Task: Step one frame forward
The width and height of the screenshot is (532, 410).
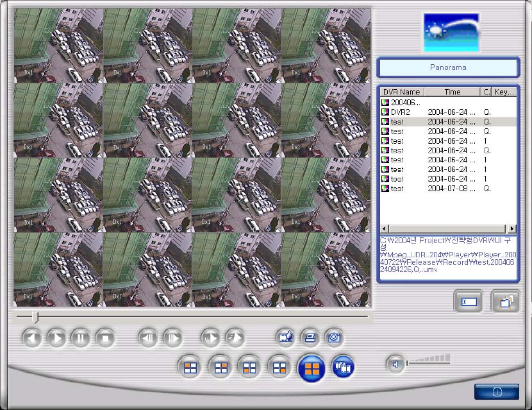Action: pyautogui.click(x=173, y=338)
